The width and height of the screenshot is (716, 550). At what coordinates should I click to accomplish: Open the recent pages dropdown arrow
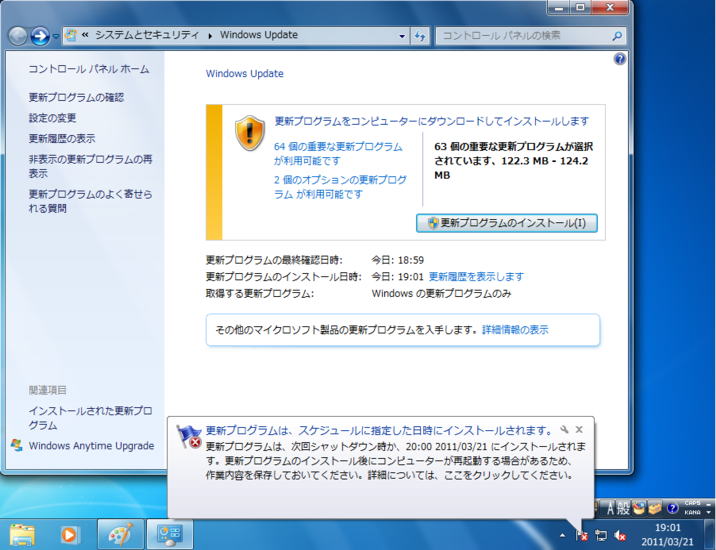pyautogui.click(x=55, y=36)
